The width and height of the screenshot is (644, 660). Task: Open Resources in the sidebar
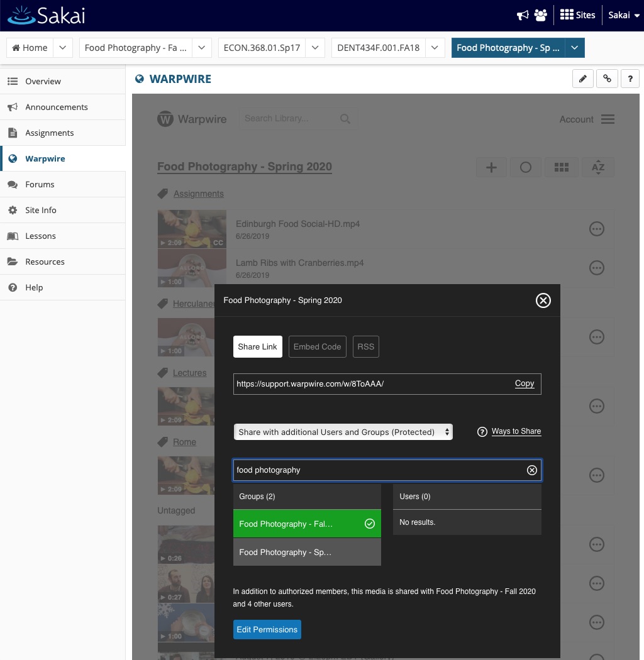pyautogui.click(x=63, y=262)
